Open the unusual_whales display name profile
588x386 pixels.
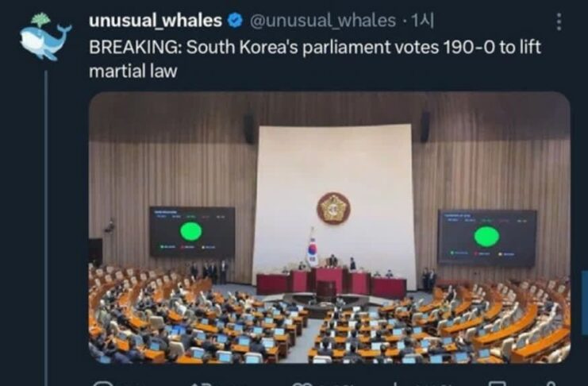156,21
